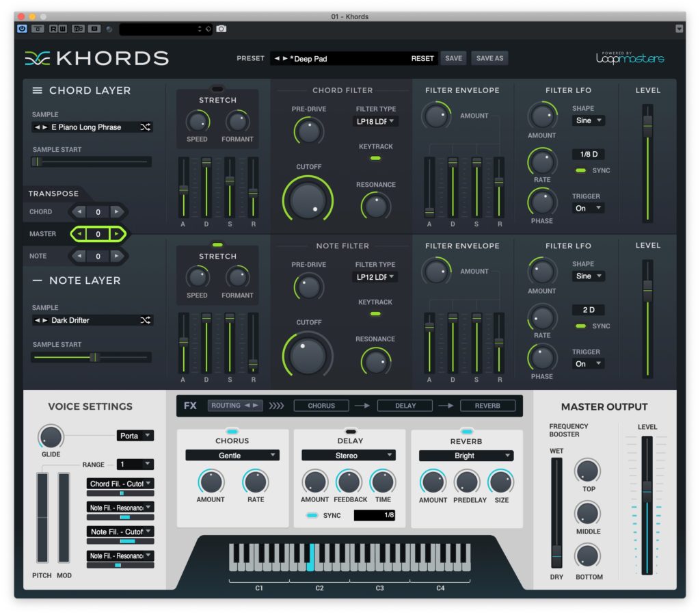700x615 pixels.
Task: Open the Porta glide mode dropdown
Action: click(135, 436)
